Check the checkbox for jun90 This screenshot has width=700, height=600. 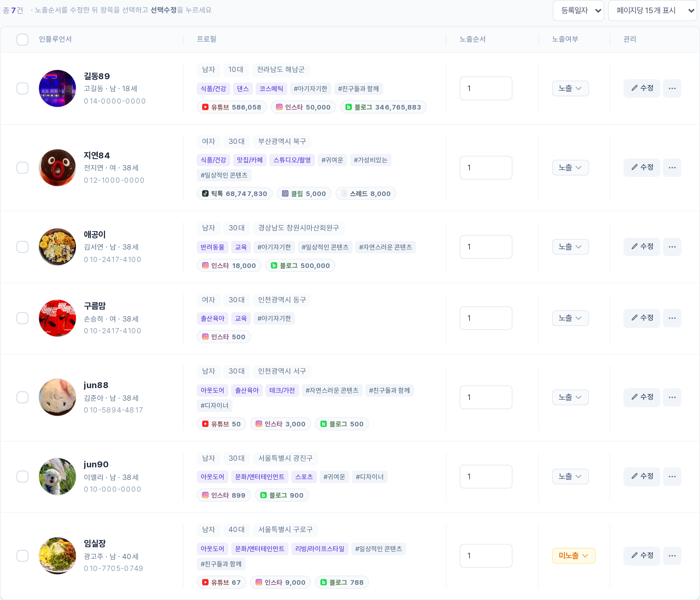(23, 477)
